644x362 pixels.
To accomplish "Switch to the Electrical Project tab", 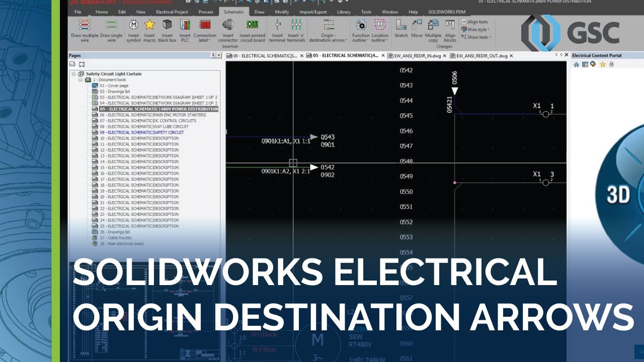I will tap(173, 12).
